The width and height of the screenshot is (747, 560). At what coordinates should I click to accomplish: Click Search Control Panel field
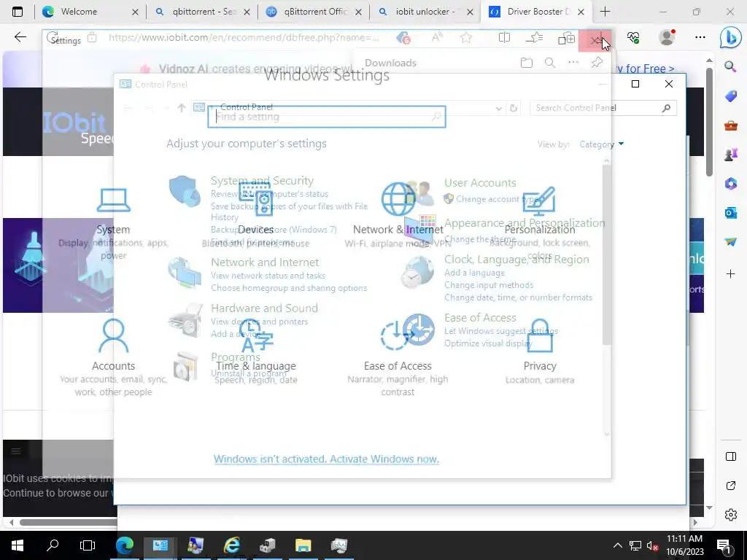point(603,108)
